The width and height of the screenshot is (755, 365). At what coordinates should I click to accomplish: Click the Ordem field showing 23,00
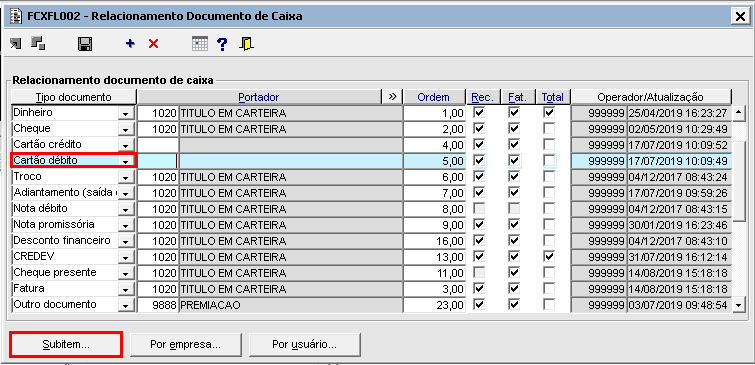coord(434,305)
